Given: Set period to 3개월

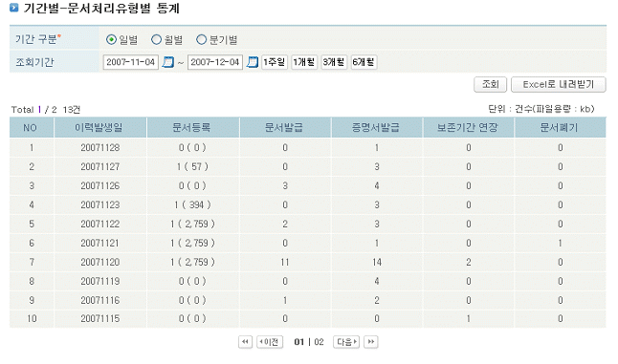Looking at the screenshot, I should (334, 62).
